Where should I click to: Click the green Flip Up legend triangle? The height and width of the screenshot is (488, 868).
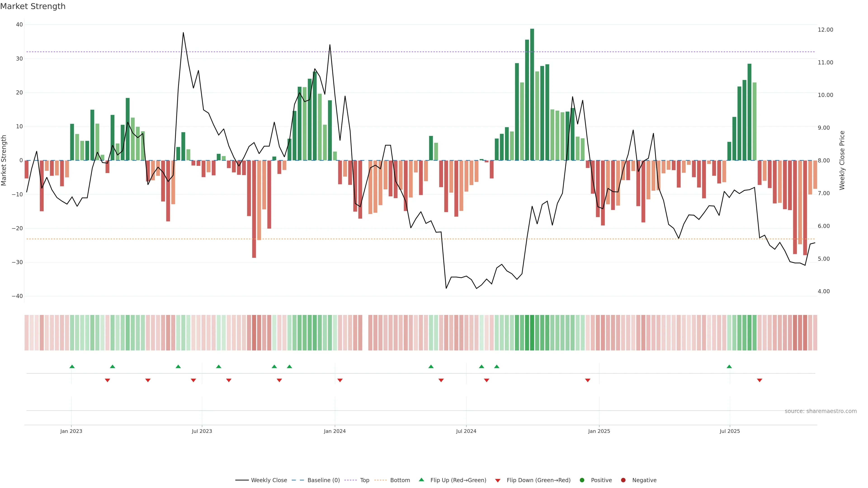tap(421, 480)
